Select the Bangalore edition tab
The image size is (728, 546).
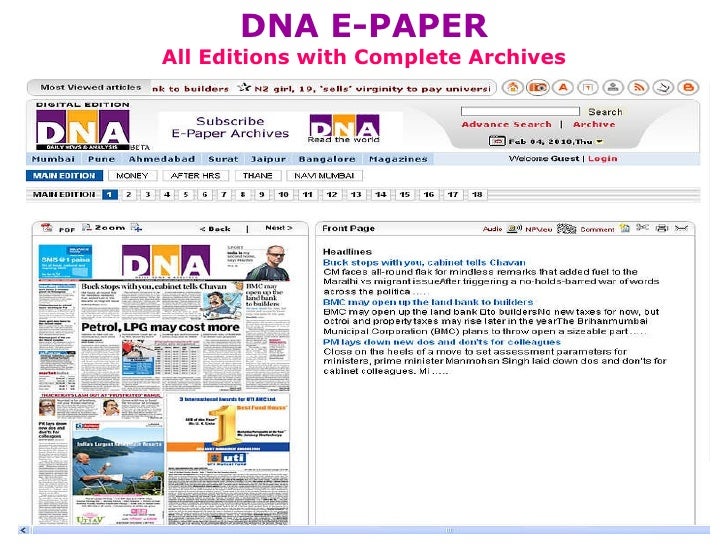327,159
